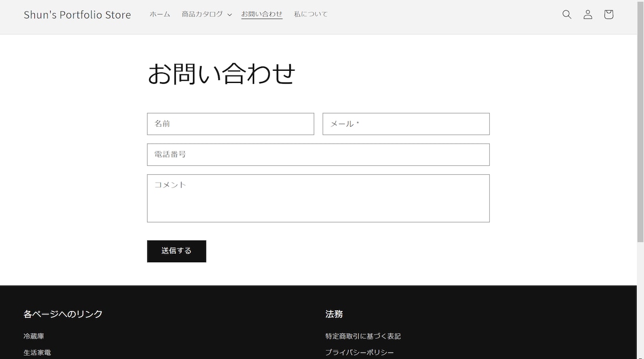This screenshot has width=644, height=359.
Task: Click the Shun's Portfolio Store logo
Action: [x=77, y=15]
